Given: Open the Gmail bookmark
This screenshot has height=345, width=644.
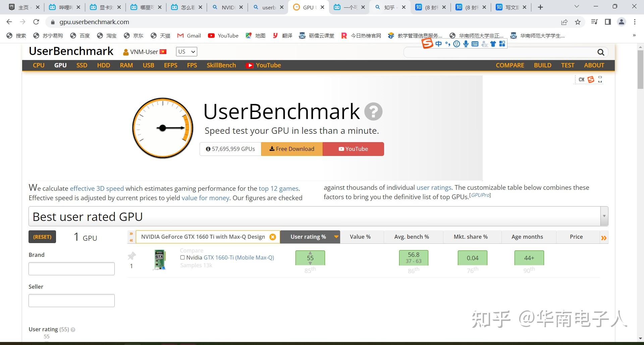Looking at the screenshot, I should click(189, 36).
